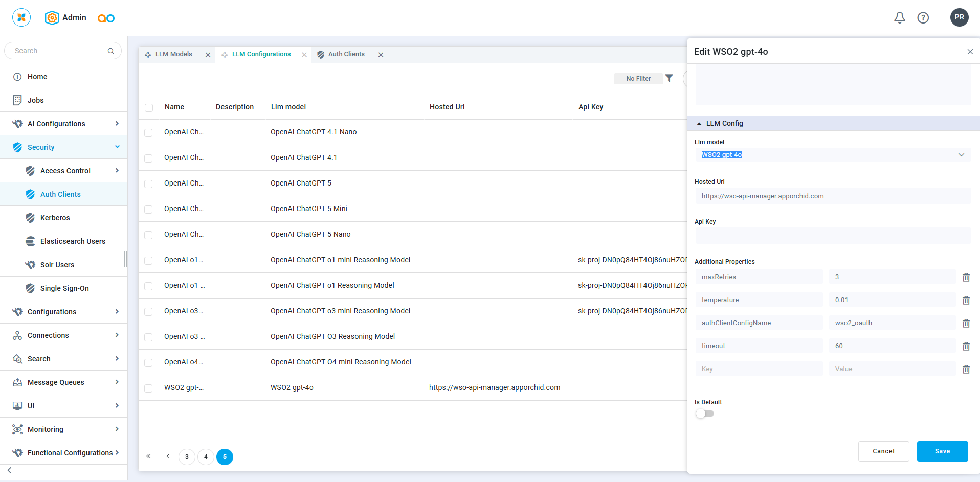Click the filter funnel icon
Screen dimensions: 980x482
(669, 78)
